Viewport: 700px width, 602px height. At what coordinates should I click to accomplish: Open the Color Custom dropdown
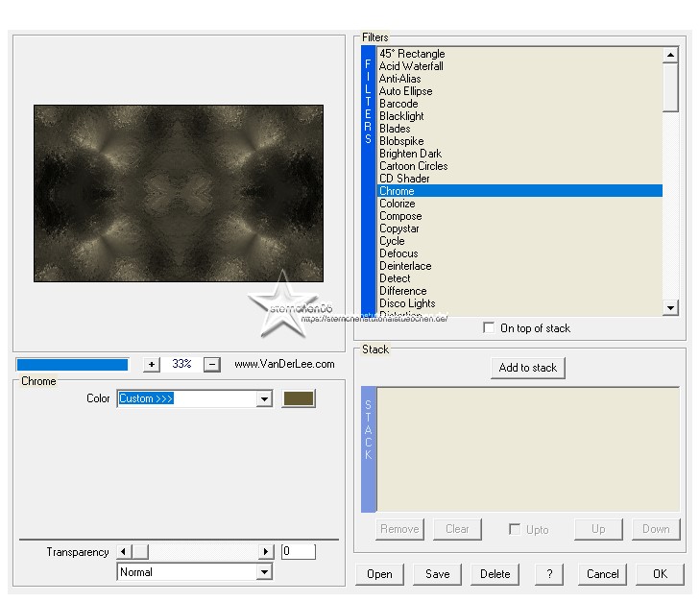coord(264,398)
